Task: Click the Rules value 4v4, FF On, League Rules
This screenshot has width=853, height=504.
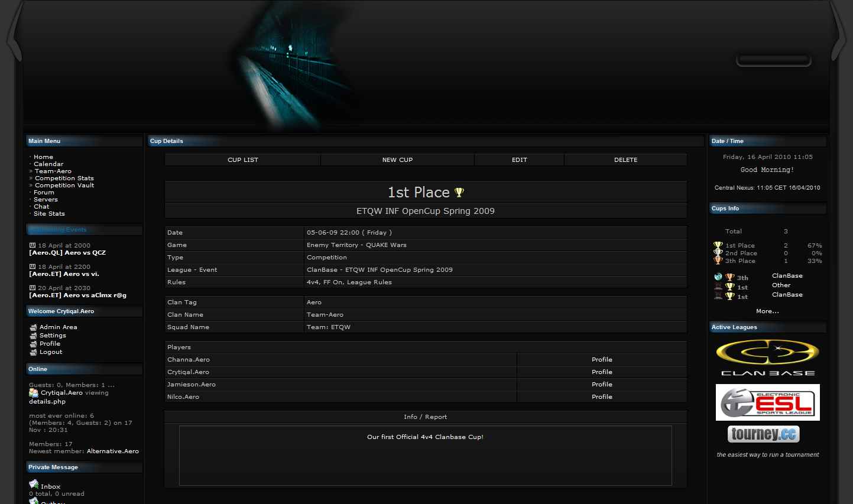Action: tap(349, 282)
